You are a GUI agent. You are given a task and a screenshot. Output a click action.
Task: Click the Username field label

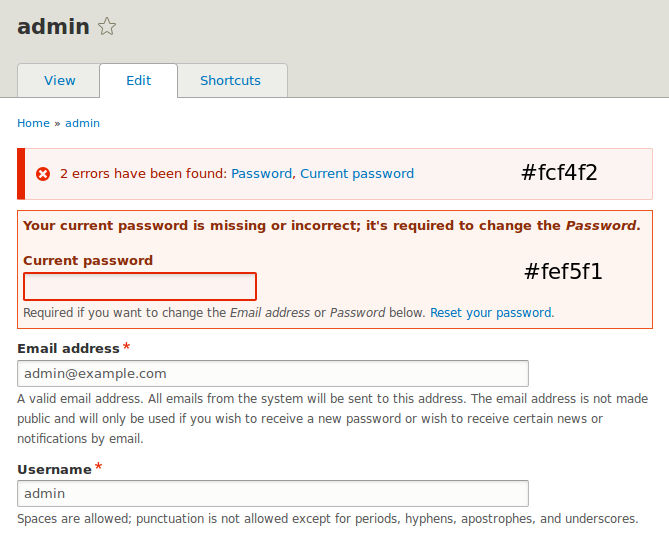[x=54, y=469]
